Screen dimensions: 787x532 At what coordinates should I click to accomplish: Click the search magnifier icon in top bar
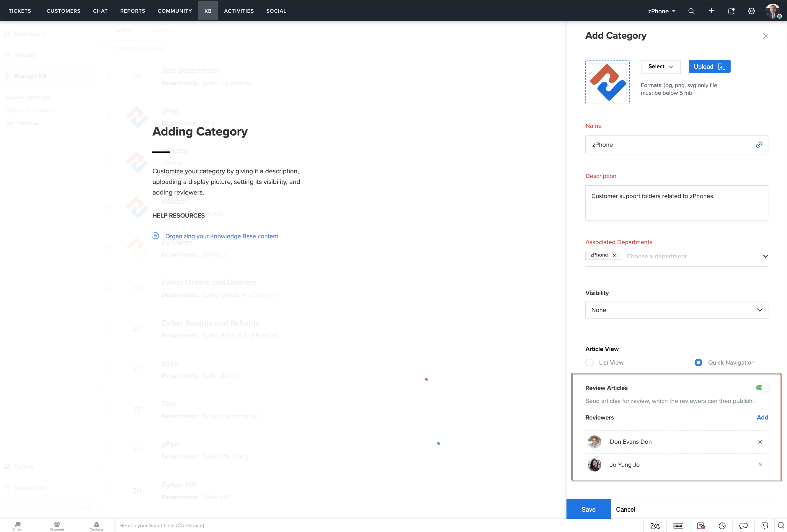point(691,11)
